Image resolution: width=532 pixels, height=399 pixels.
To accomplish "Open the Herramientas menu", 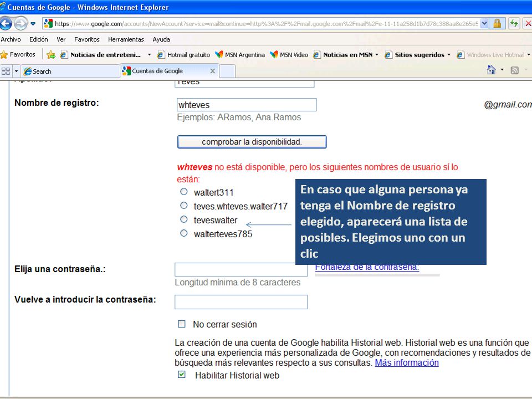I will 126,39.
